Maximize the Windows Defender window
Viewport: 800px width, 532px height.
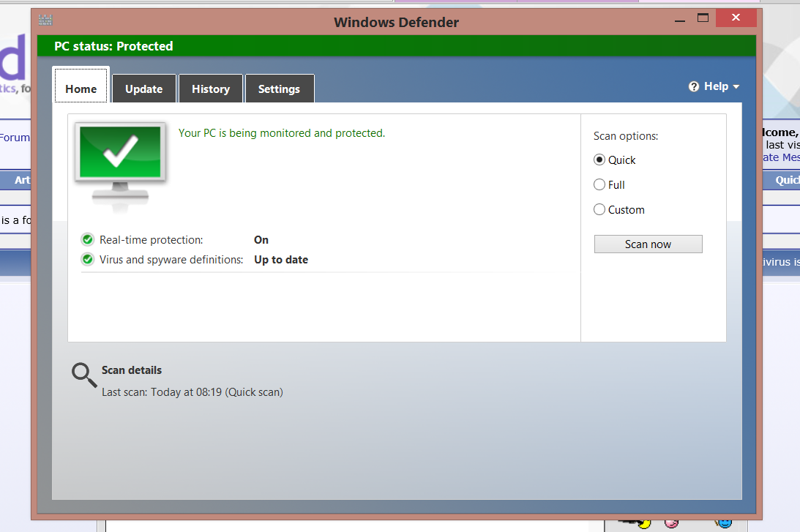(x=703, y=18)
